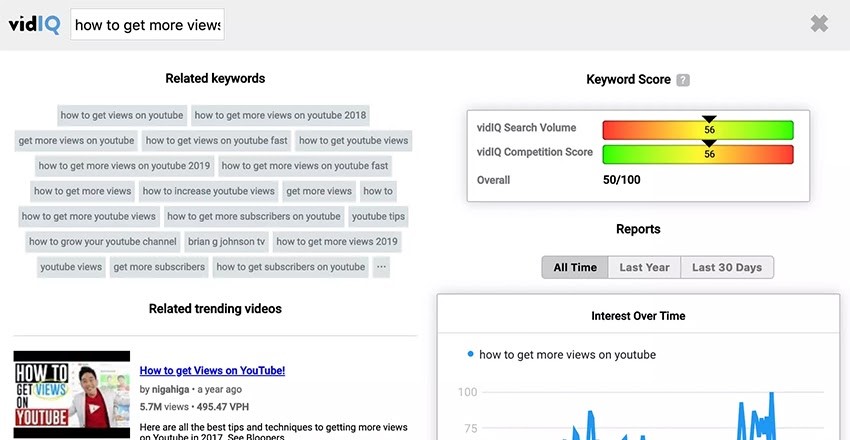Click the 'youtube tips' keyword tag
The height and width of the screenshot is (440, 850).
point(378,217)
